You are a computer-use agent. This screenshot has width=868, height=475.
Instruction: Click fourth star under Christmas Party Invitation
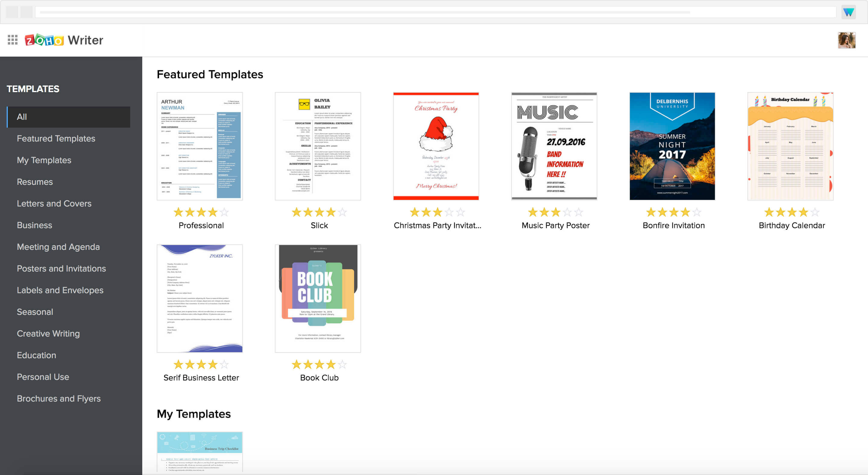tap(449, 212)
